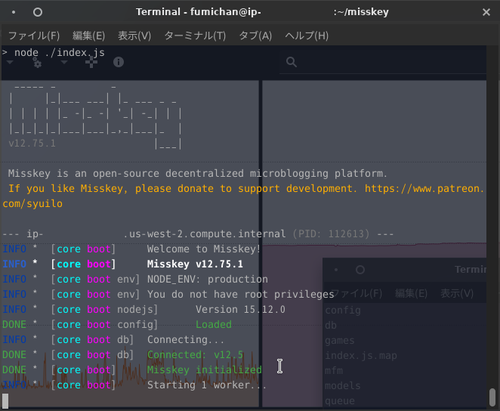
Task: Click the 'mfm' entry in background terminal listing
Action: pyautogui.click(x=334, y=371)
